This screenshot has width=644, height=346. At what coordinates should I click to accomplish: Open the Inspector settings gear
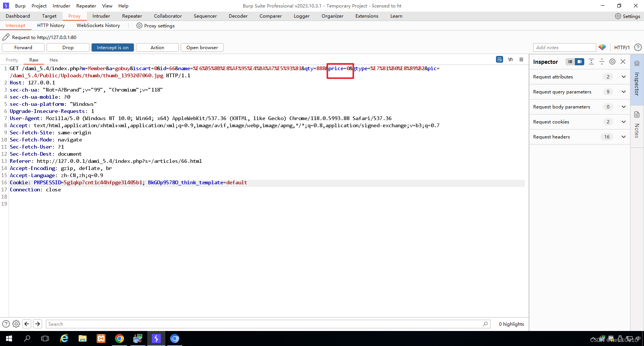(x=612, y=62)
